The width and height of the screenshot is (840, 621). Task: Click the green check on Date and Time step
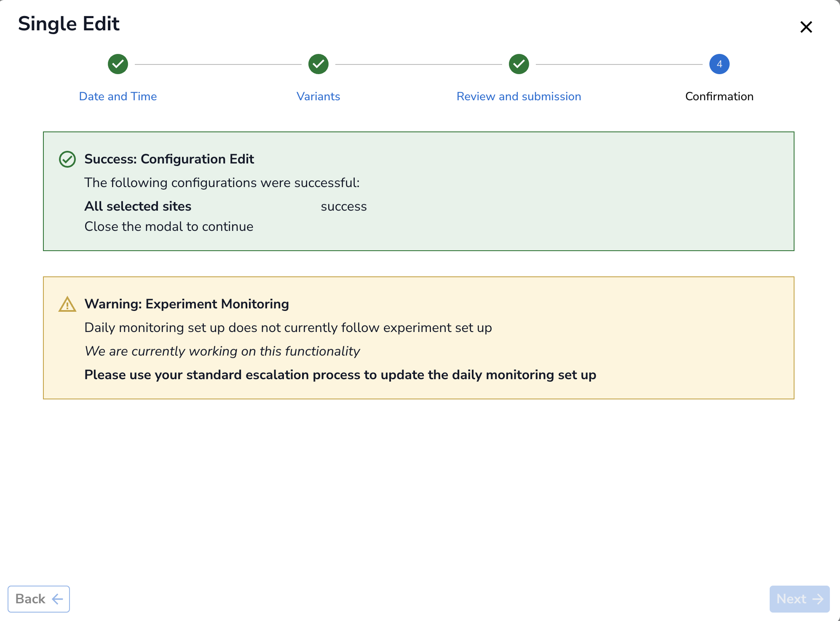click(x=118, y=64)
